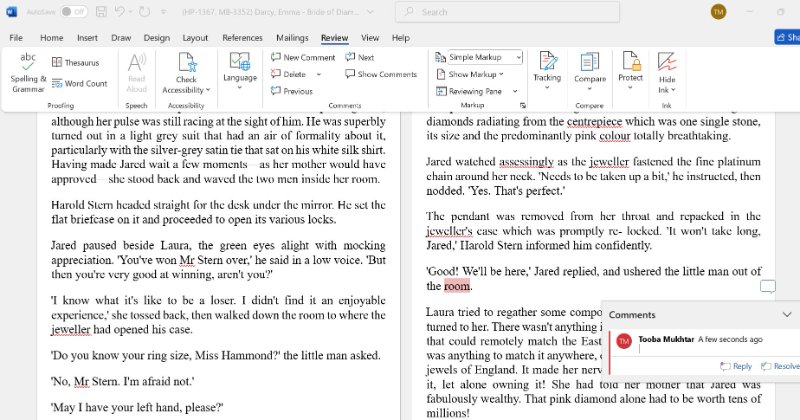Jump to the Previous comment
The width and height of the screenshot is (800, 420).
292,91
